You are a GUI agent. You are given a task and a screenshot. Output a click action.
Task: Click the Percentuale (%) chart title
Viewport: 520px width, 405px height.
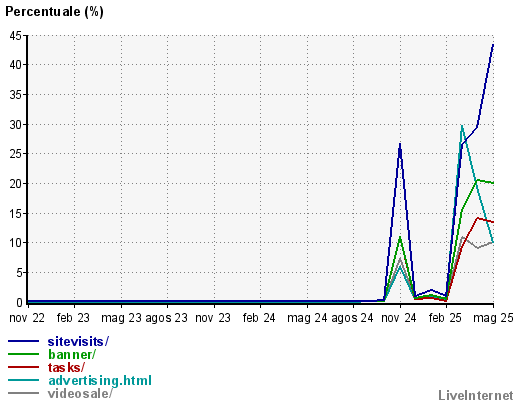54,12
